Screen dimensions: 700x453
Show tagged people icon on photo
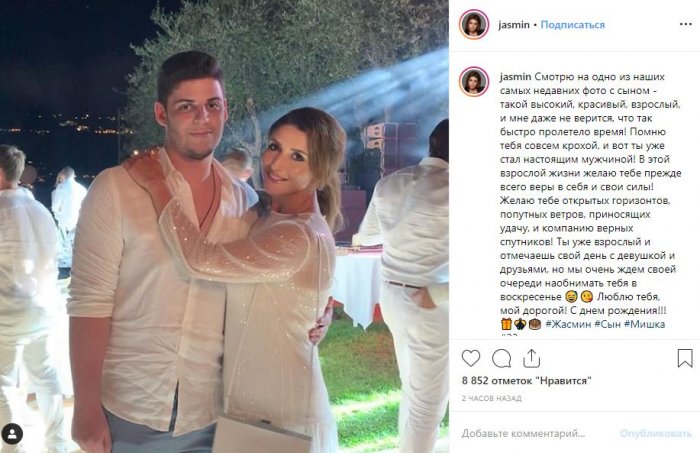(x=12, y=434)
